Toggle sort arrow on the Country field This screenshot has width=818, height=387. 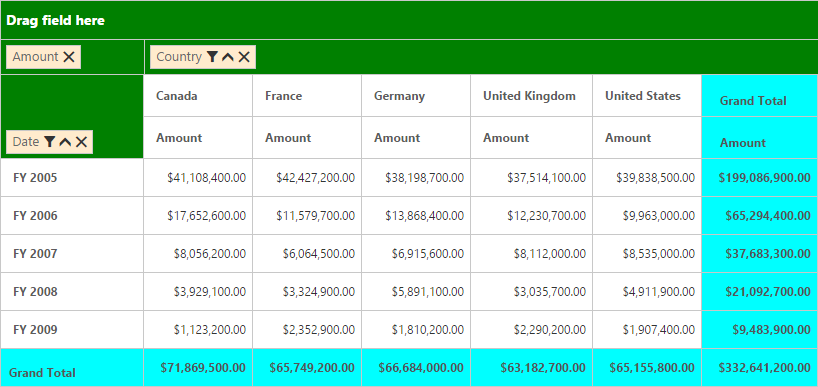pyautogui.click(x=227, y=57)
